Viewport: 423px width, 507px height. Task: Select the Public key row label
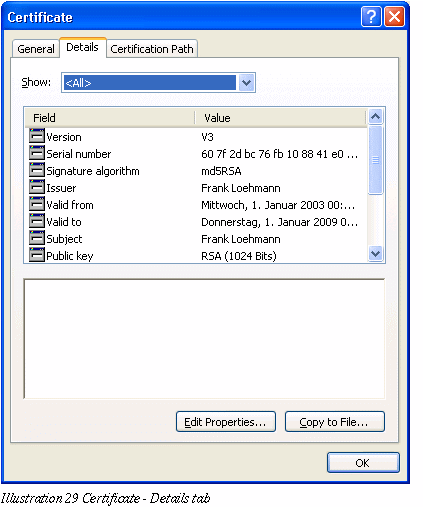click(70, 256)
